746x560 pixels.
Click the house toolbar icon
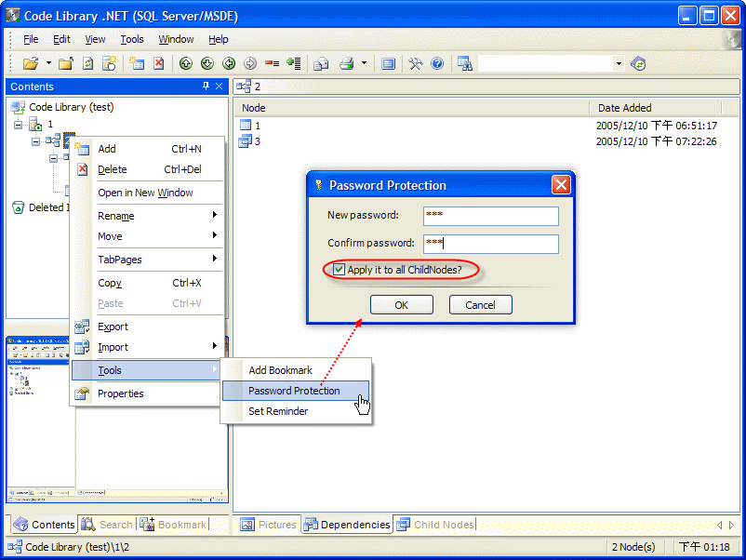click(x=321, y=63)
